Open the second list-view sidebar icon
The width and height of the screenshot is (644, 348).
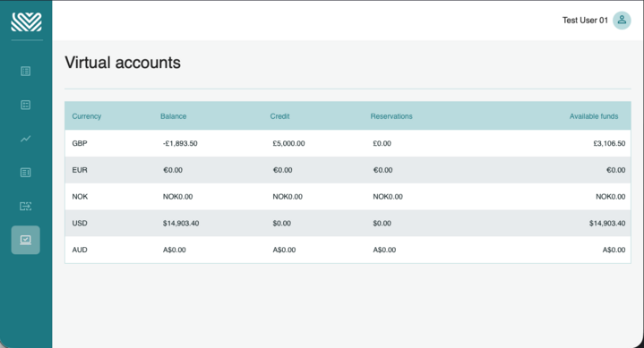[x=25, y=105]
